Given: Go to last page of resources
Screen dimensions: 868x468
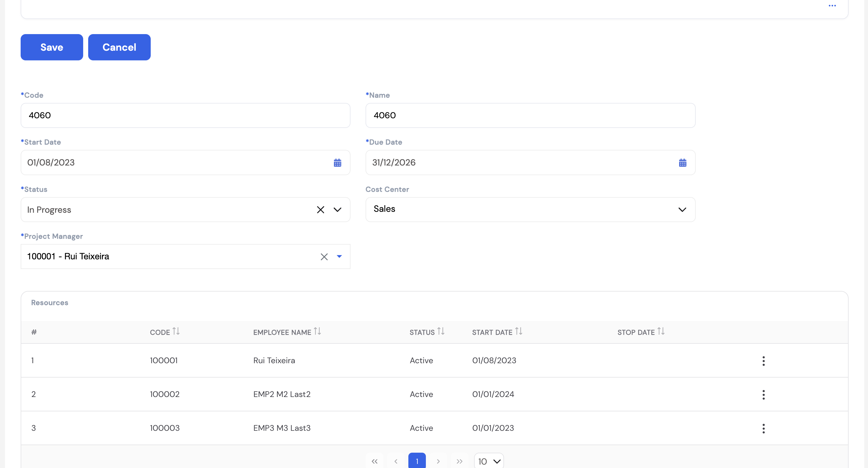Looking at the screenshot, I should pyautogui.click(x=459, y=461).
